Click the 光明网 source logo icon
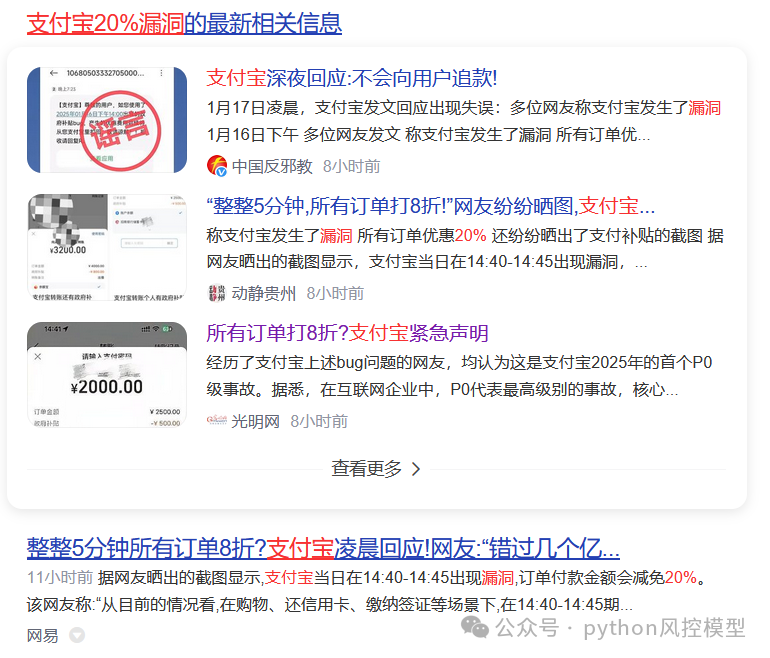 point(217,420)
